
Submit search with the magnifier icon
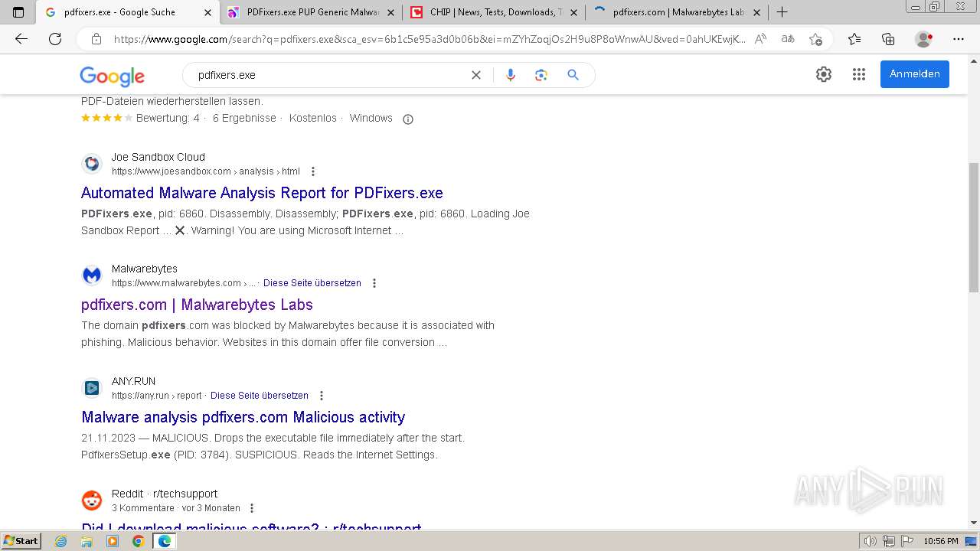coord(573,75)
